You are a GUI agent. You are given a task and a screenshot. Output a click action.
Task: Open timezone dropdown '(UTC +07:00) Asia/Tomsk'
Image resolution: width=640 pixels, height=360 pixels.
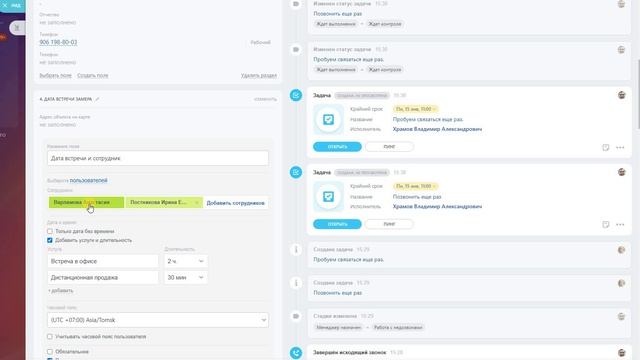pos(158,320)
